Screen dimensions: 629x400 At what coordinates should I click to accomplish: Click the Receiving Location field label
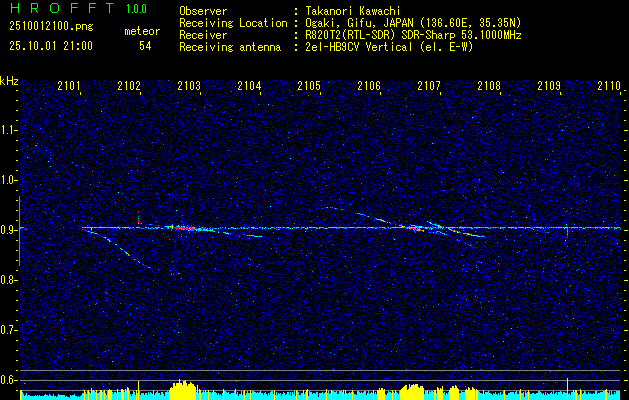pyautogui.click(x=233, y=23)
